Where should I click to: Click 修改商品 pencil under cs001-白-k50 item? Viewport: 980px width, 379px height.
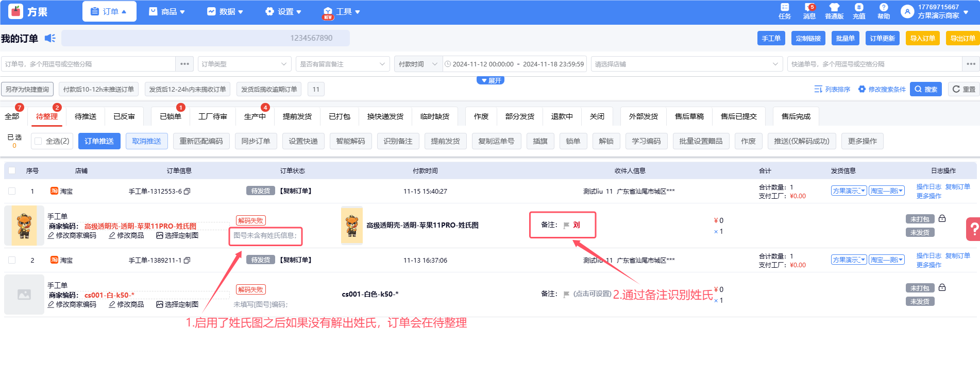[112, 304]
